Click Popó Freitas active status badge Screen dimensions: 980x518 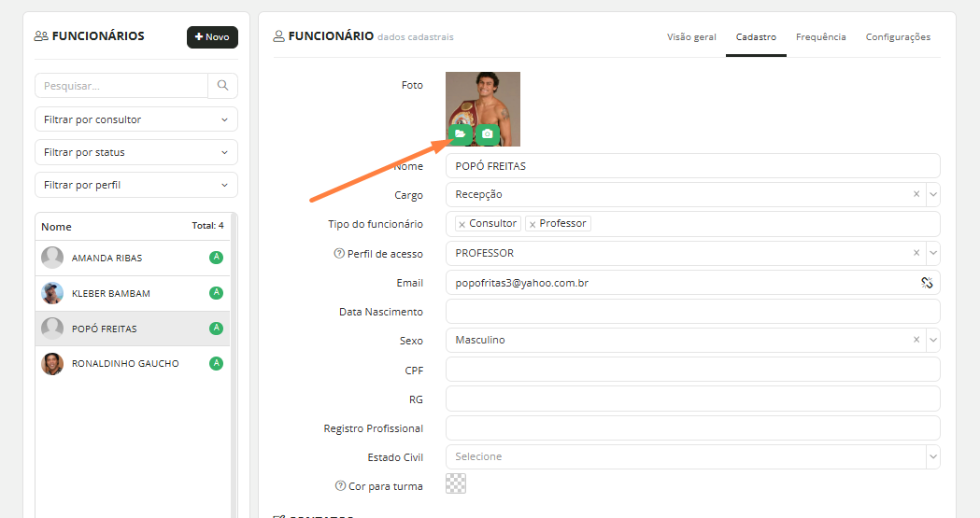click(216, 329)
